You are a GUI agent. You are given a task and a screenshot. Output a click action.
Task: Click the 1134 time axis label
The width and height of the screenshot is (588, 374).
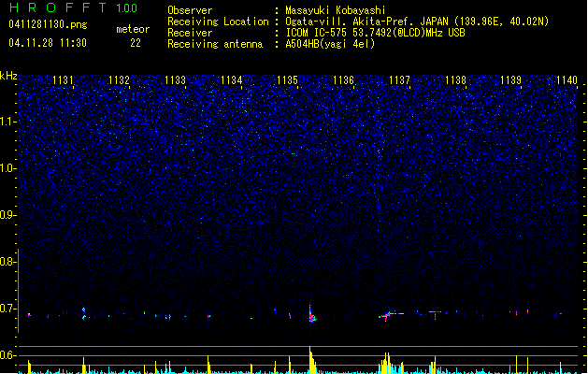pos(232,80)
